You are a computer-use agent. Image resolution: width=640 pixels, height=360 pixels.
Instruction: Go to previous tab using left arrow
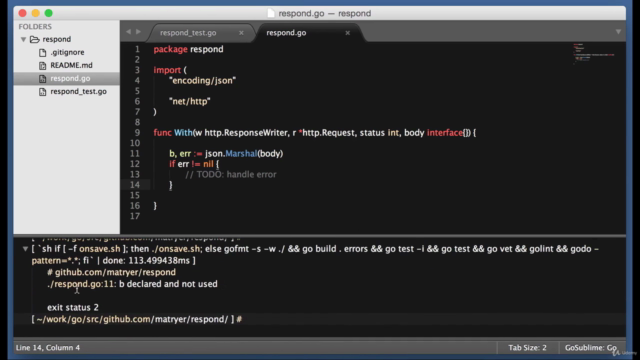click(x=129, y=31)
